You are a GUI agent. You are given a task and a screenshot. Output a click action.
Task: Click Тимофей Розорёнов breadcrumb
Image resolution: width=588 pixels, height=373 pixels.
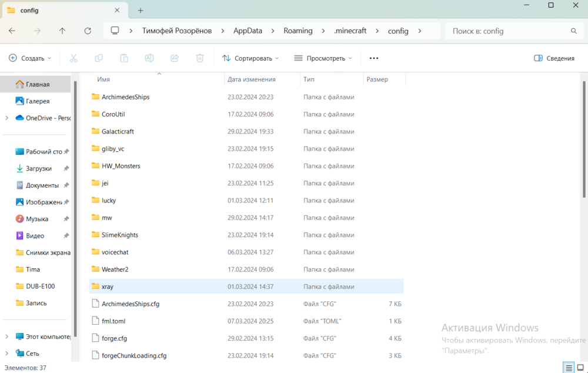click(176, 31)
